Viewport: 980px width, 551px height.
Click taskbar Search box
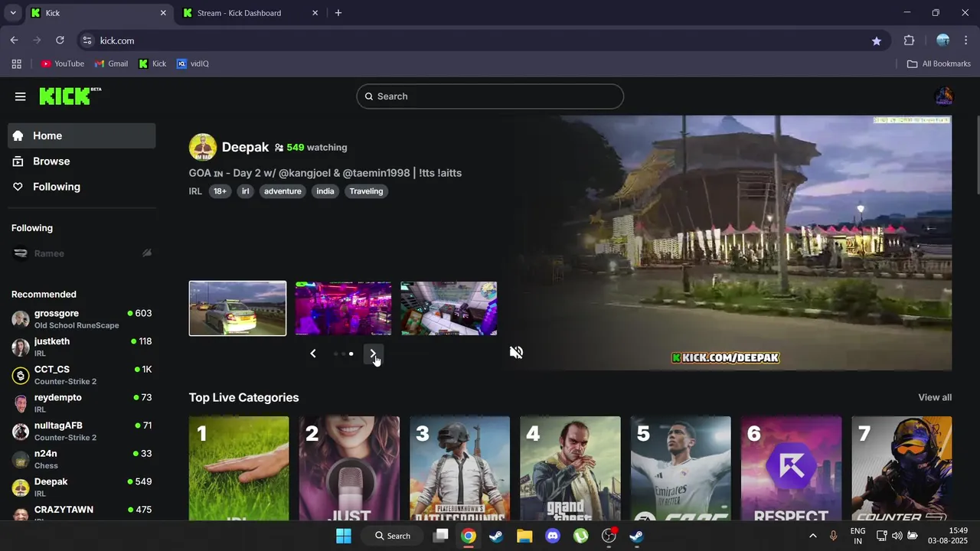393,536
